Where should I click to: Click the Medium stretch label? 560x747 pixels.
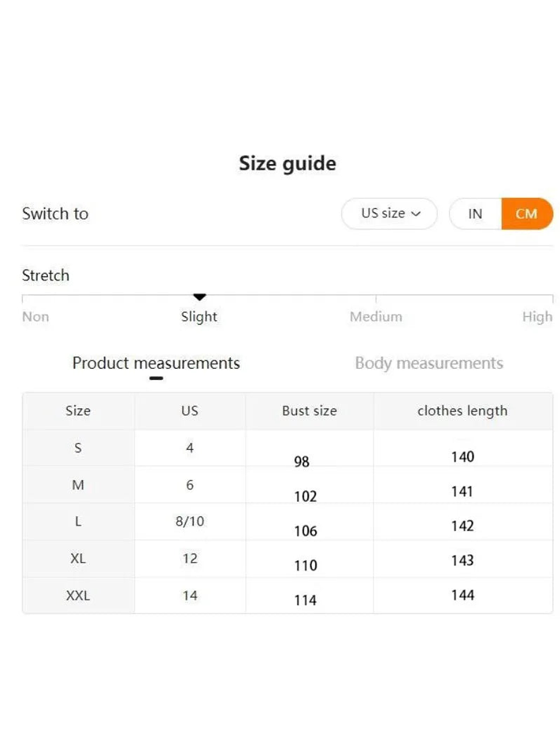click(376, 317)
